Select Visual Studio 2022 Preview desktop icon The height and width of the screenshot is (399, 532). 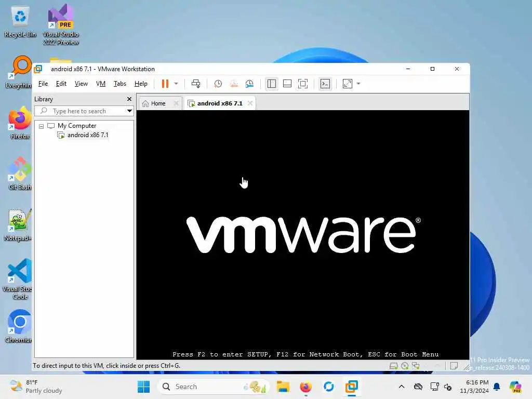pyautogui.click(x=61, y=25)
